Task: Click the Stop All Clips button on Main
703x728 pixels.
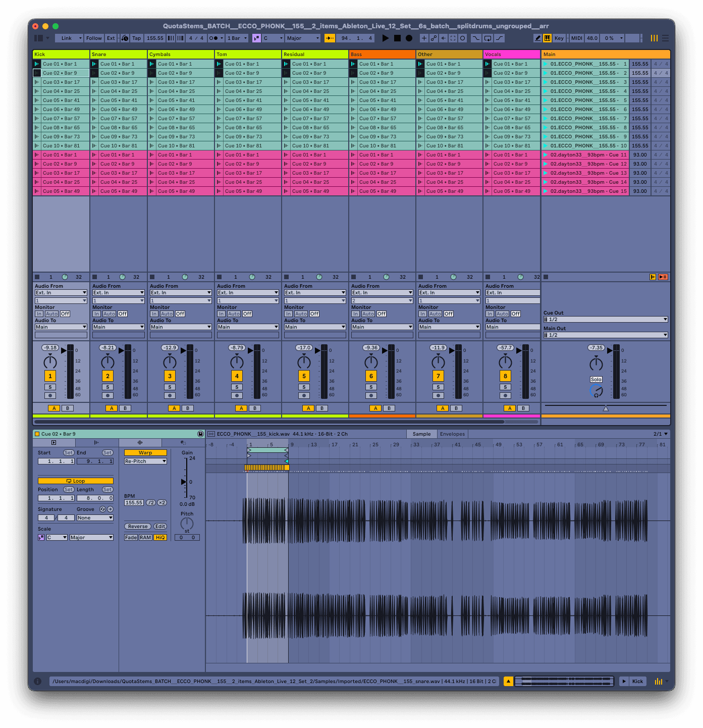Action: click(546, 277)
